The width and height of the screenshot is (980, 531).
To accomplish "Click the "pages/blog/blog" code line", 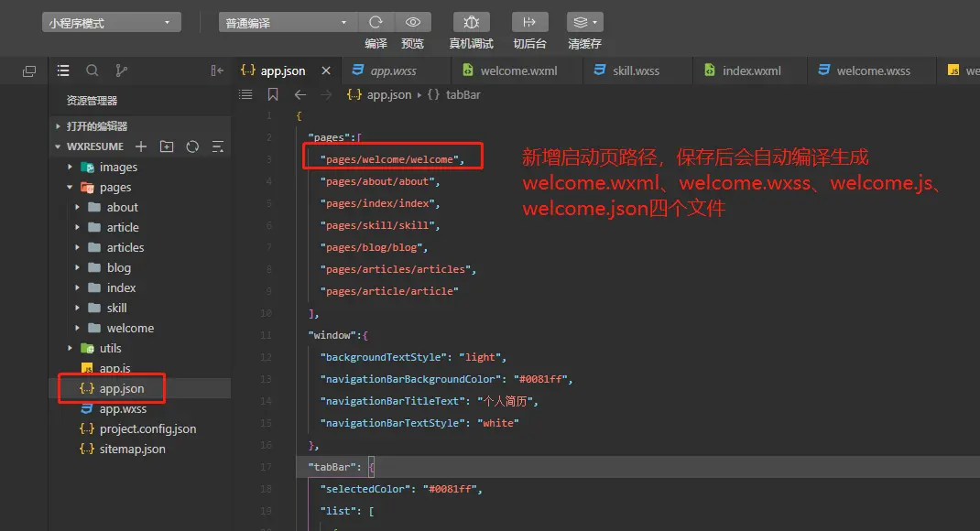I will (374, 247).
